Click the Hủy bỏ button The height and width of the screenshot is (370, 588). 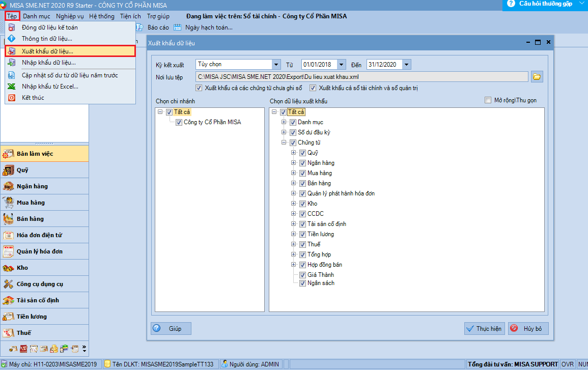528,329
